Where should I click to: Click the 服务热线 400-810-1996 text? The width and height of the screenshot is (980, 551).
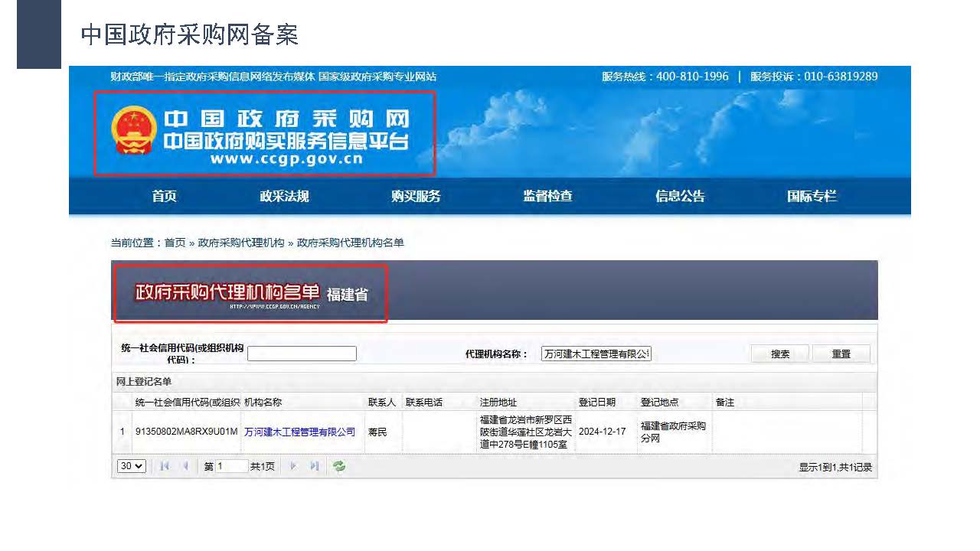[665, 77]
